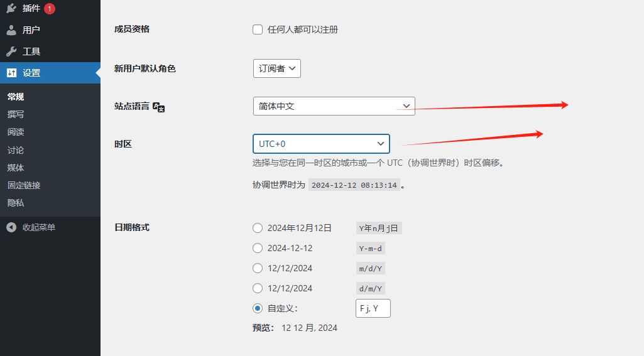
Task: Go to 讨论 settings page
Action: (x=16, y=150)
